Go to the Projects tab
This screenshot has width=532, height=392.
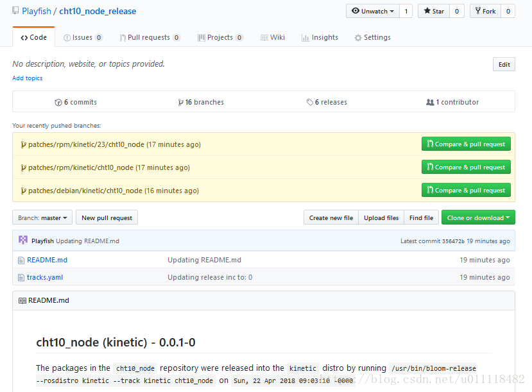click(x=220, y=37)
